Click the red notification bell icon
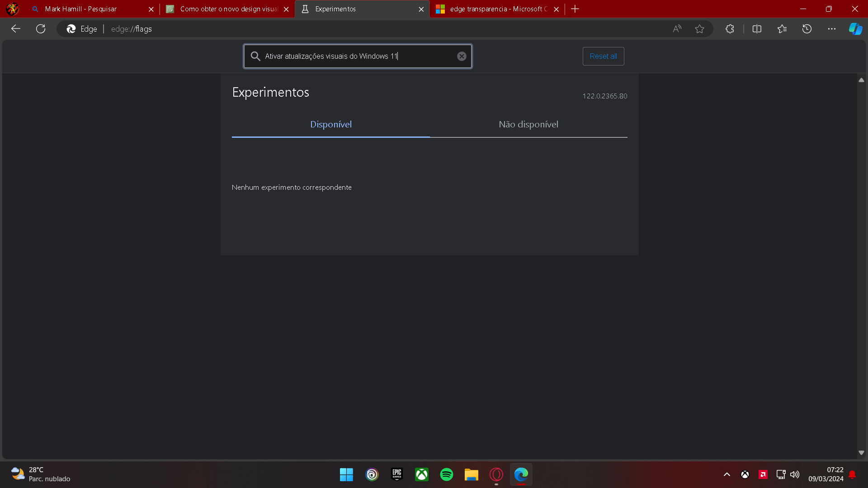Screen dimensions: 868x488 point(852,474)
